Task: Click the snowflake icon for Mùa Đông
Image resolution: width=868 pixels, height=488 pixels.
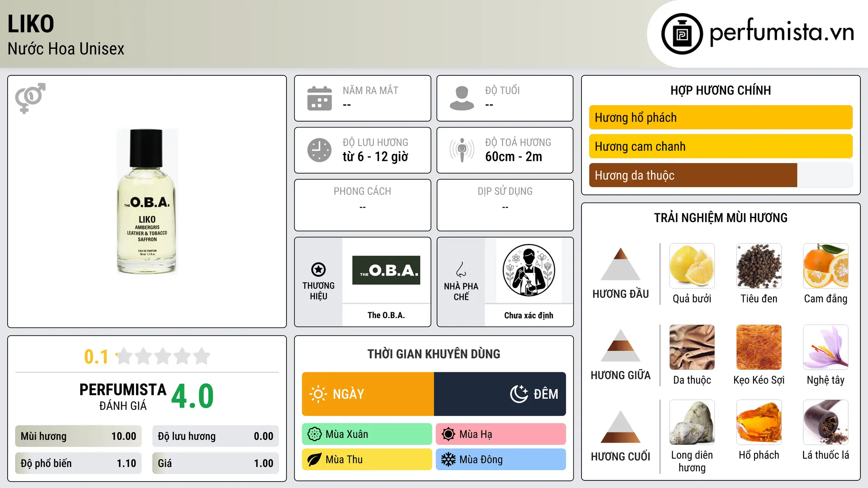Action: [x=448, y=460]
